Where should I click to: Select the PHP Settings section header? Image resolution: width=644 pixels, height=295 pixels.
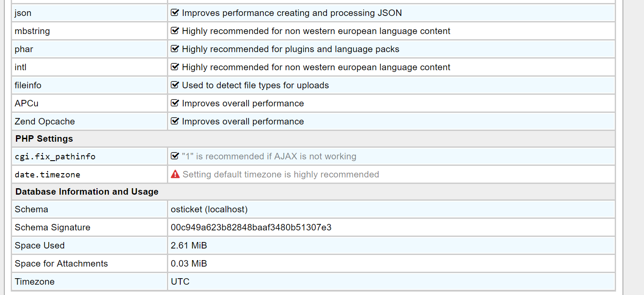click(x=44, y=138)
